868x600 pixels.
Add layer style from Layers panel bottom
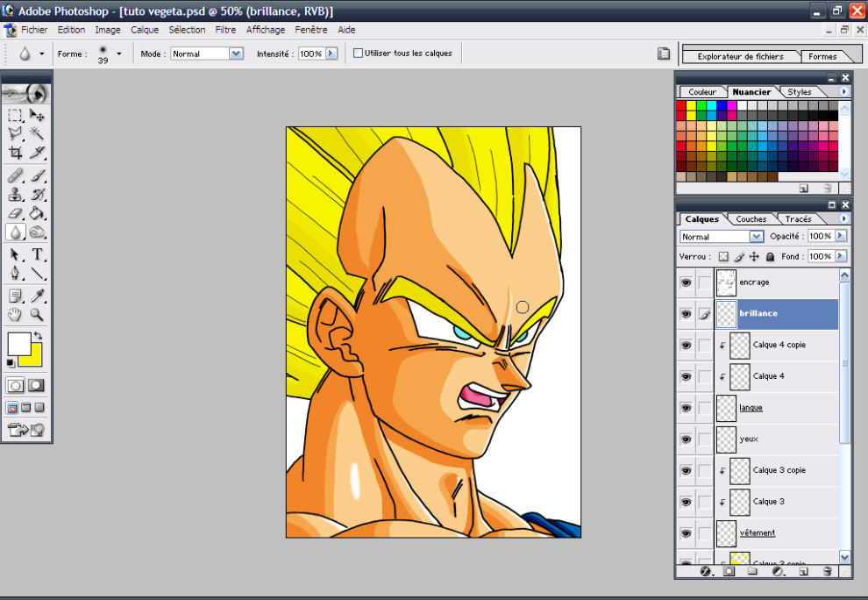point(705,571)
